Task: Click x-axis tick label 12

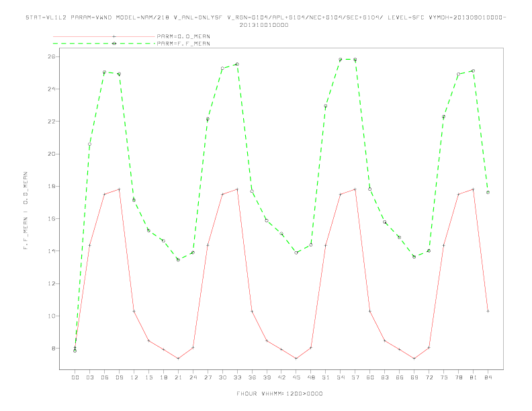Action: [134, 377]
